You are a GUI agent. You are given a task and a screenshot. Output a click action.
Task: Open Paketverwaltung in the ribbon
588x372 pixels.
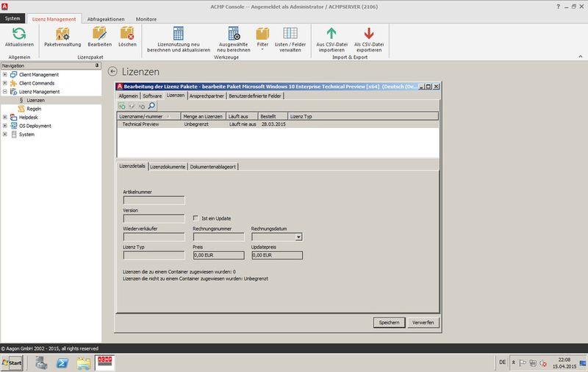[x=62, y=33]
